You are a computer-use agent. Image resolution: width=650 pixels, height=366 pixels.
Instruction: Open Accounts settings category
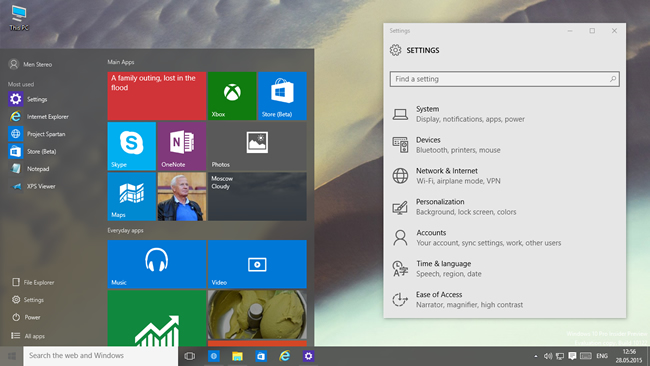click(x=504, y=238)
